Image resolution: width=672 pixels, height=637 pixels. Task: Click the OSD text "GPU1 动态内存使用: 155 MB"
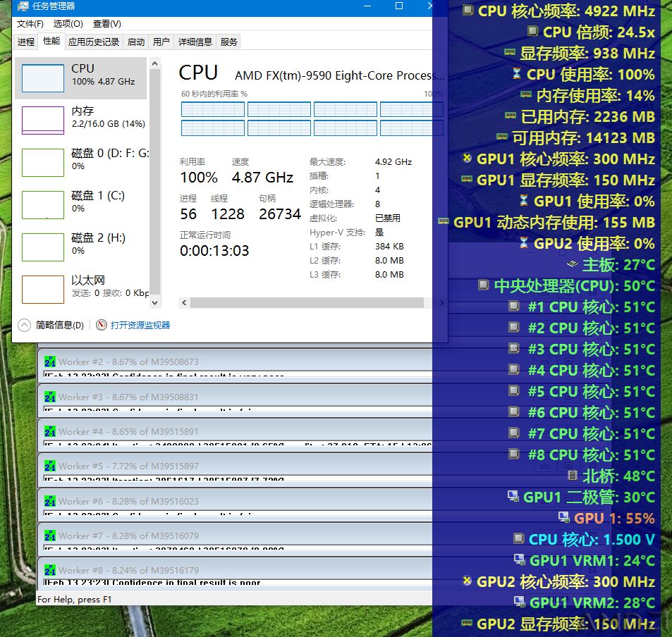(x=554, y=223)
